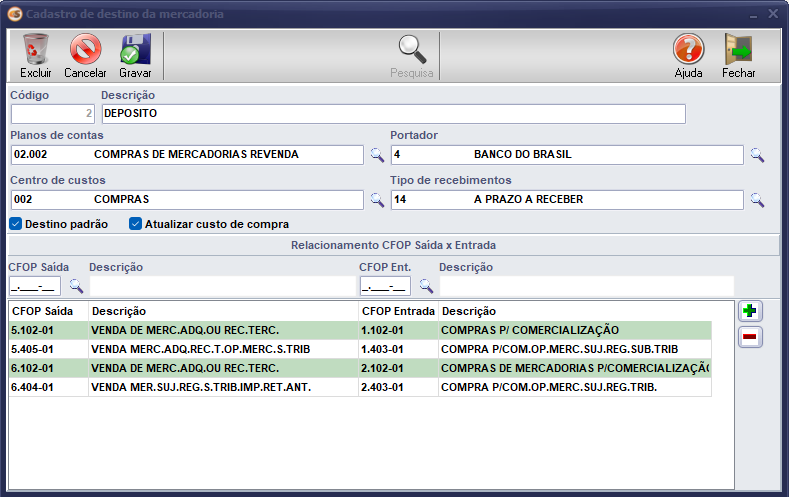Add a CFOP relation with the green plus
This screenshot has height=497, width=789.
click(749, 311)
